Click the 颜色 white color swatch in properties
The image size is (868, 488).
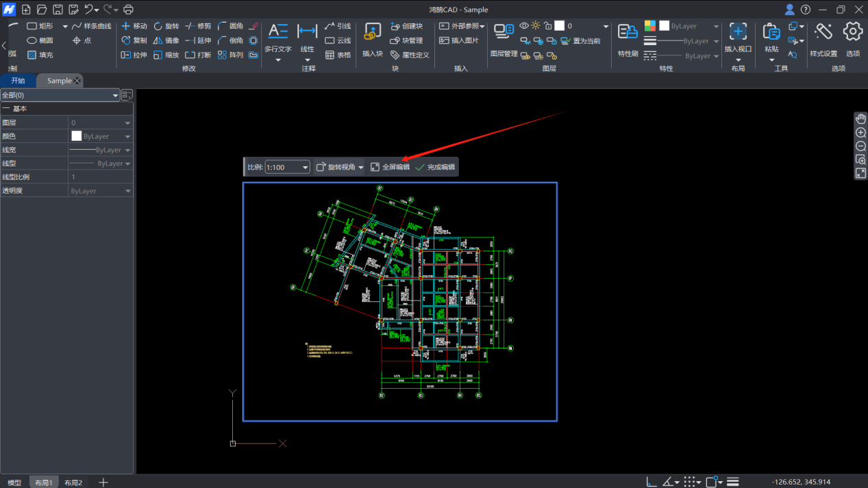coord(77,136)
